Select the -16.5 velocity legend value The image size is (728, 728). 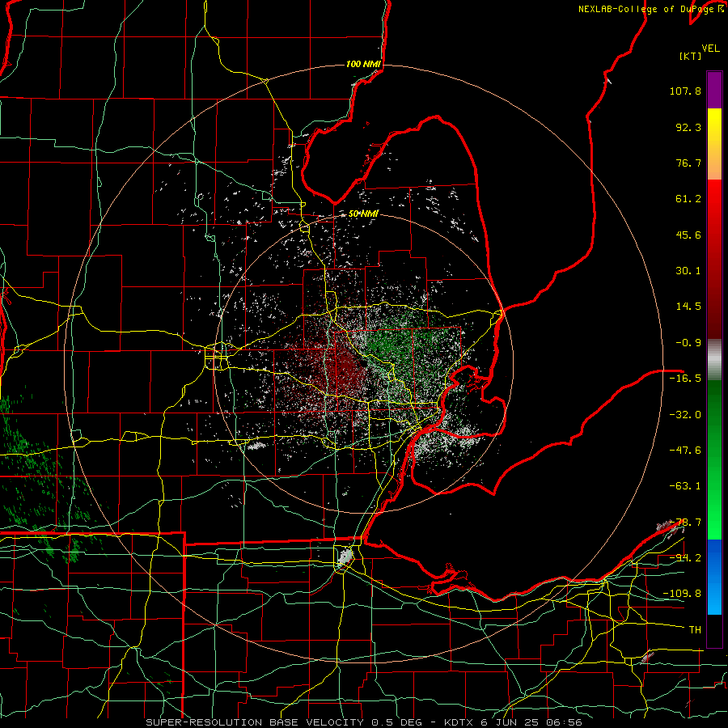(x=685, y=379)
